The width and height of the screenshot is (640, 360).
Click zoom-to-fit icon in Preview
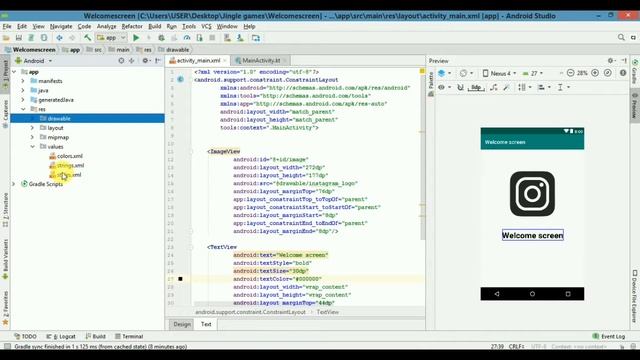pos(608,73)
